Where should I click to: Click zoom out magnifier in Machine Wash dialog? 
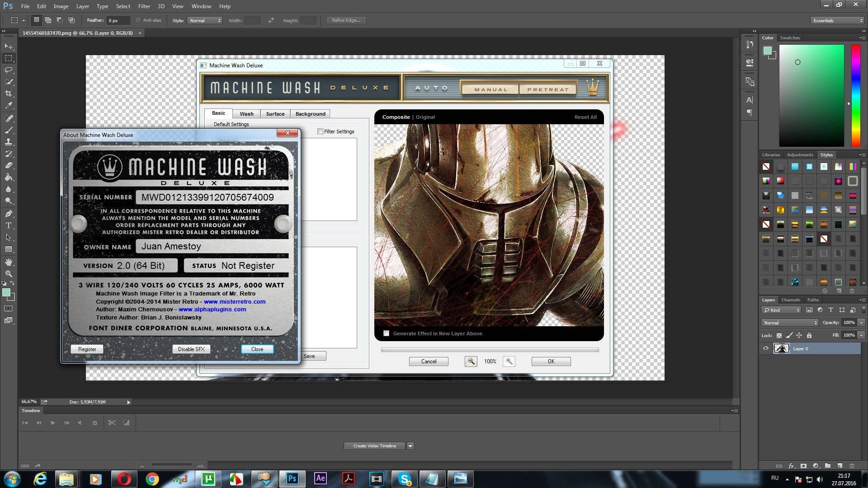(471, 361)
